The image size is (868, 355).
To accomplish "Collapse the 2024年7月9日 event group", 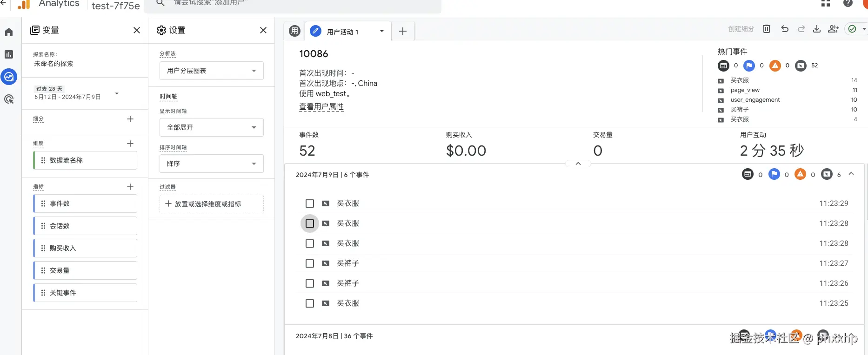I will click(851, 174).
